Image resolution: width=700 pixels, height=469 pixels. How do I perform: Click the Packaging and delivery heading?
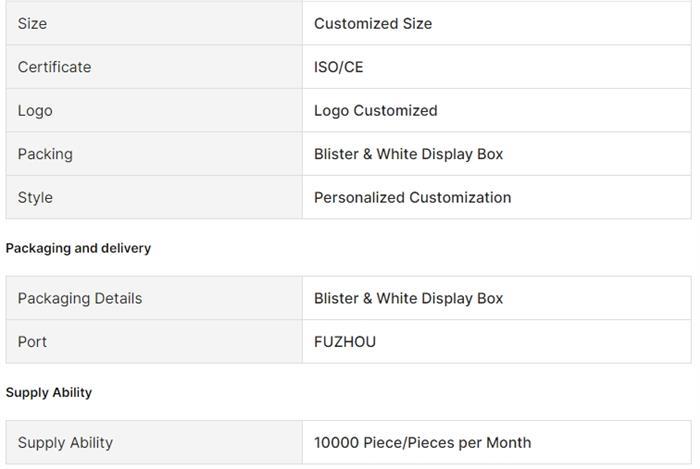78,248
